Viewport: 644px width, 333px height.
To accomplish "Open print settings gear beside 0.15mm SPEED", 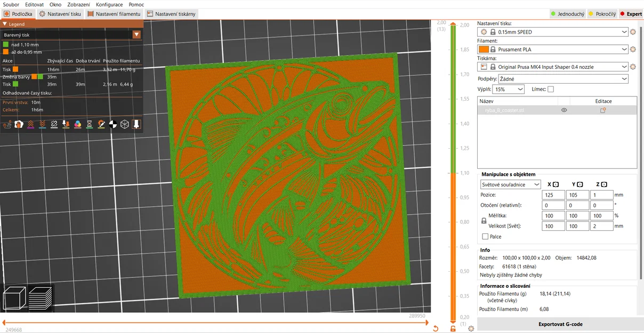I will 633,32.
